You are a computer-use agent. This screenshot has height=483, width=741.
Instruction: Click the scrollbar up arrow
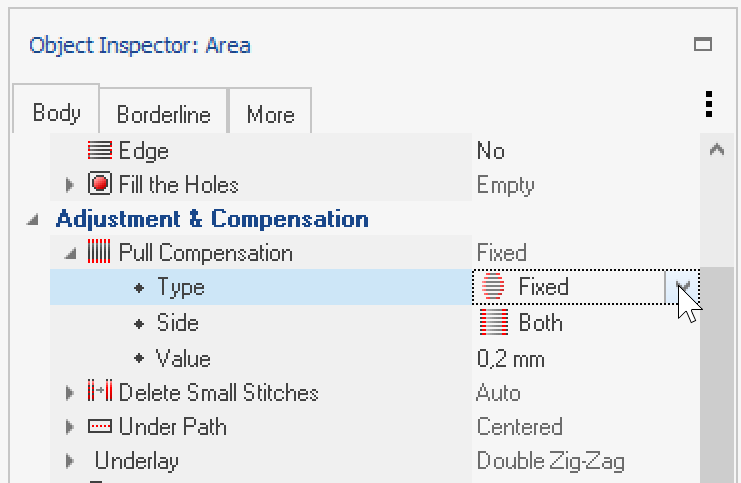pyautogui.click(x=717, y=150)
